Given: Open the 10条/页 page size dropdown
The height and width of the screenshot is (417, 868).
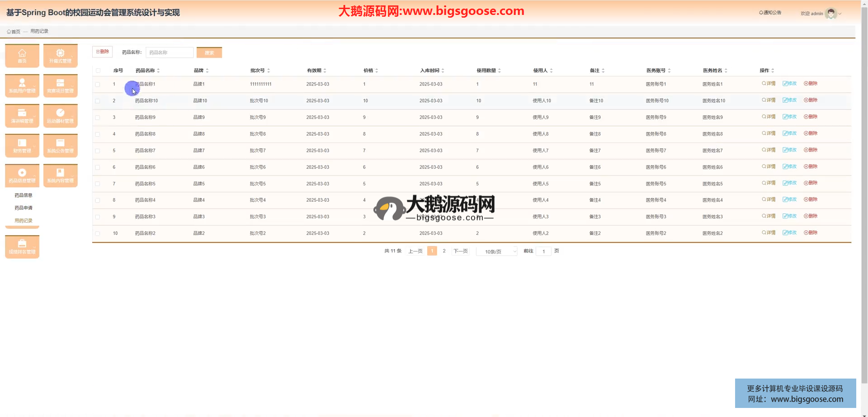Looking at the screenshot, I should point(496,251).
